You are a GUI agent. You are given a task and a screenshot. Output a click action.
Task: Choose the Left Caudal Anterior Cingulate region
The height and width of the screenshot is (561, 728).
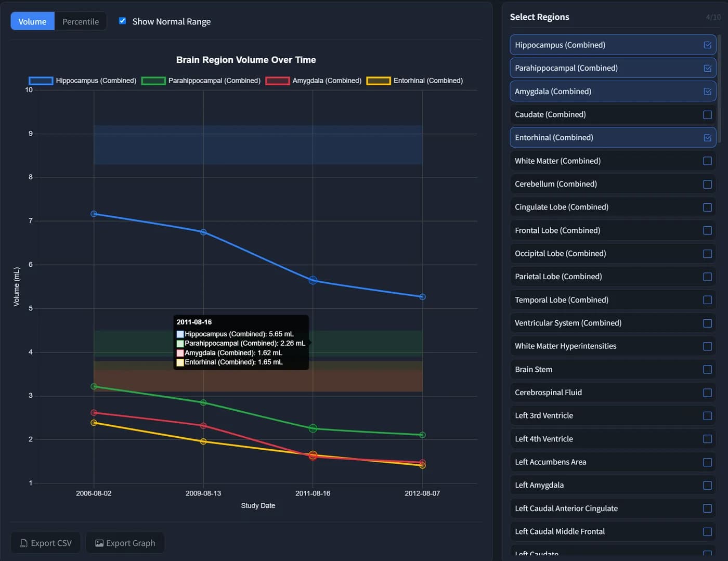[613, 508]
